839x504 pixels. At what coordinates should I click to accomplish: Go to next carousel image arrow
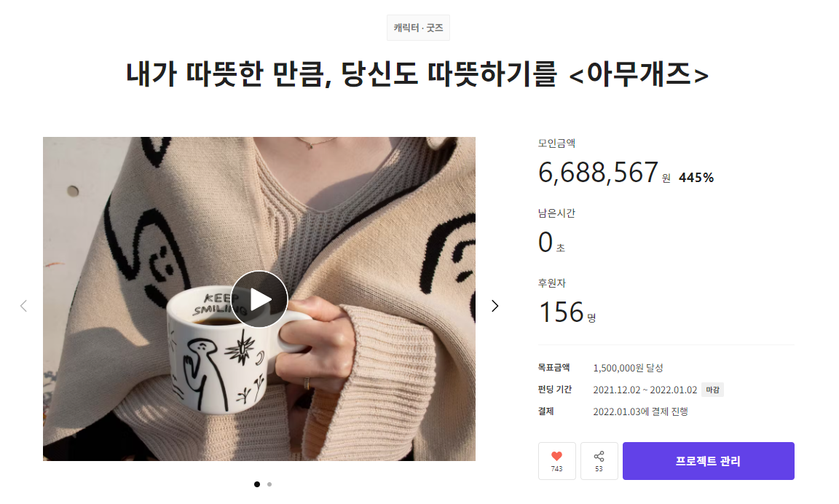[495, 306]
